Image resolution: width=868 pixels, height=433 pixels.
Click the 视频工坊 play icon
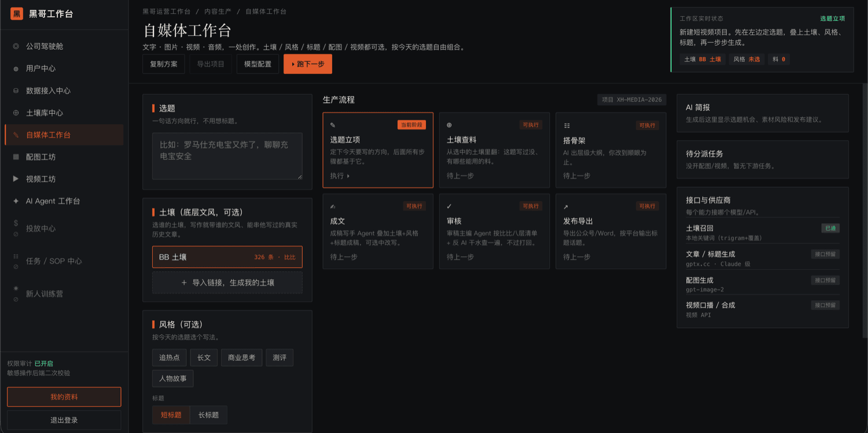[16, 179]
